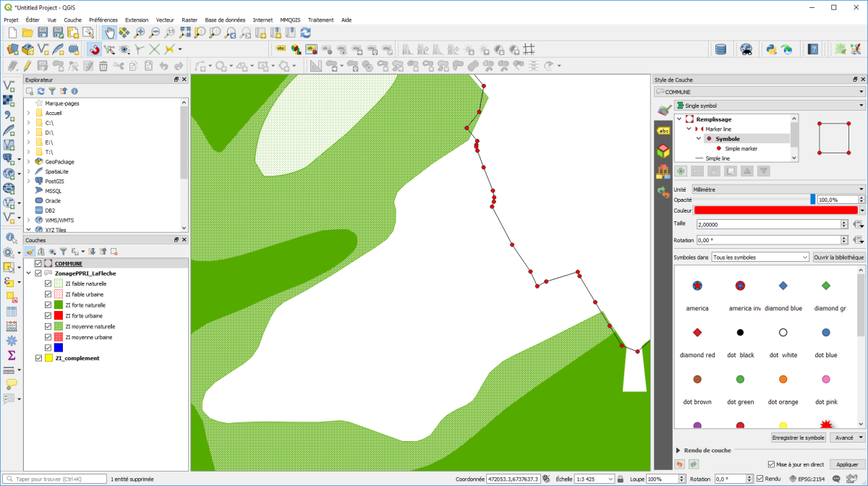The image size is (868, 486).
Task: Click the Appliquer button
Action: (x=846, y=464)
